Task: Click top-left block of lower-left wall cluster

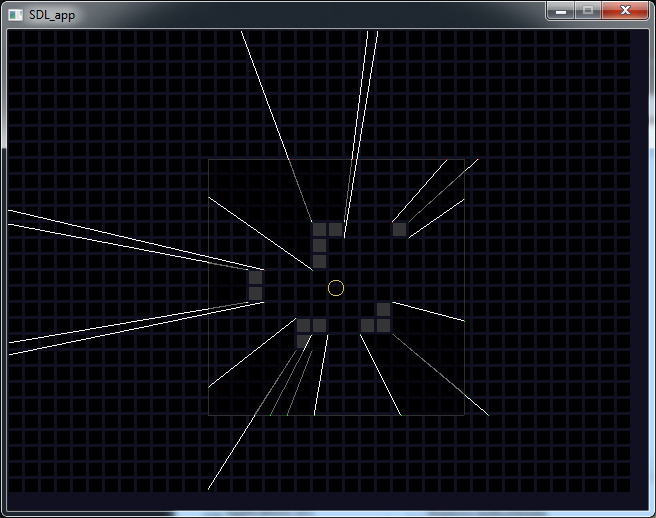Action: (303, 325)
